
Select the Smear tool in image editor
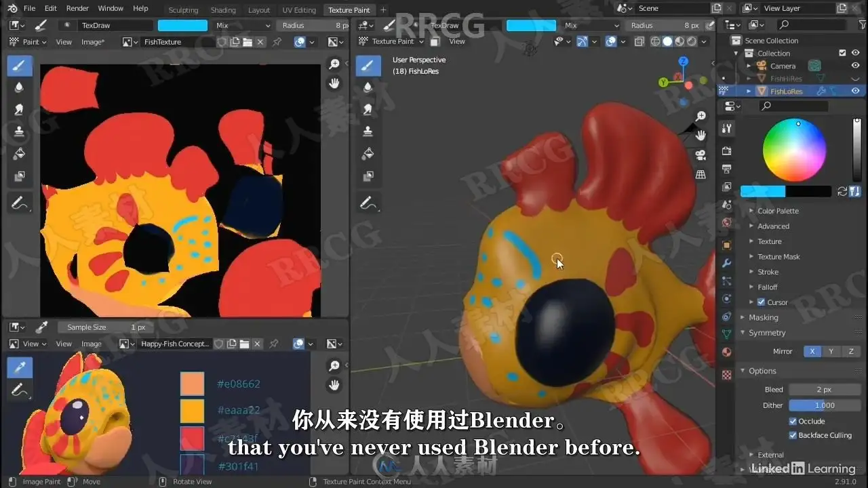(x=19, y=110)
